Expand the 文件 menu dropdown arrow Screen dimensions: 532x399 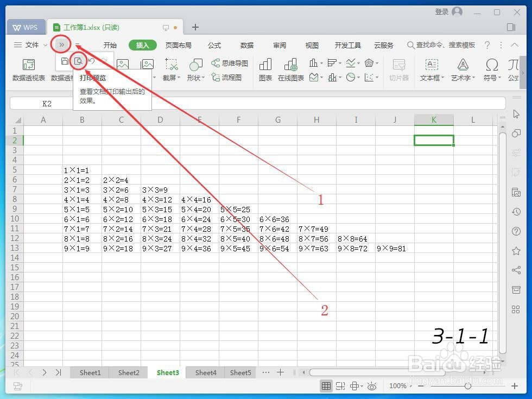45,45
